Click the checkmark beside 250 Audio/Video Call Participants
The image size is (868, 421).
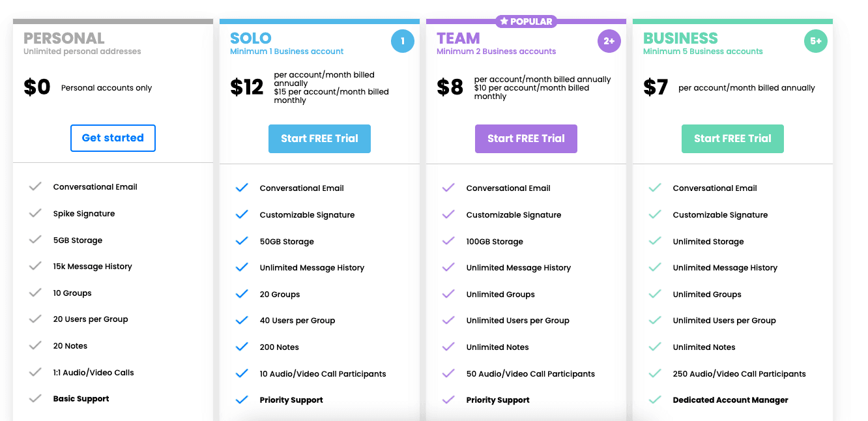(654, 373)
